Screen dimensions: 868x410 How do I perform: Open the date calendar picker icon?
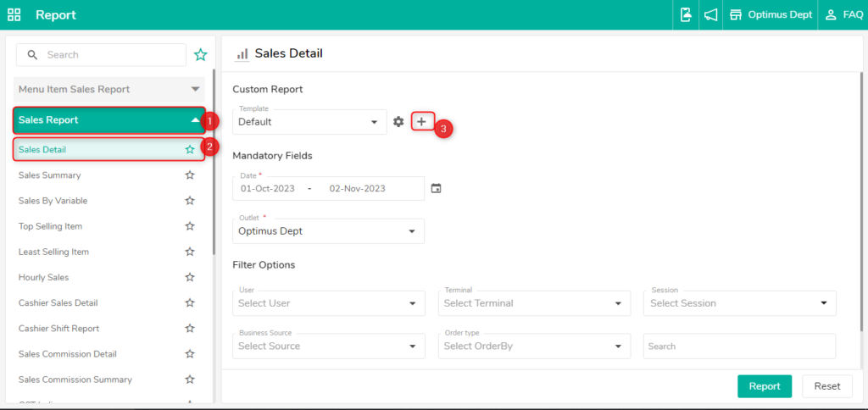(x=437, y=189)
